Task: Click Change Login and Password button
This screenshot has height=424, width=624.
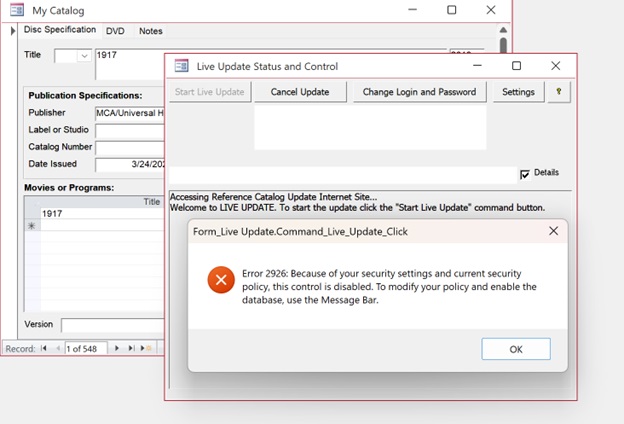Action: (x=419, y=92)
